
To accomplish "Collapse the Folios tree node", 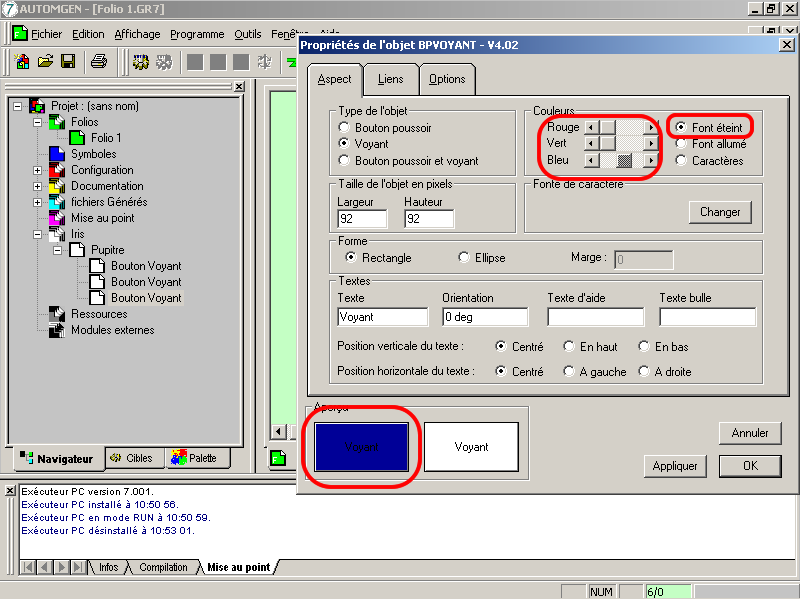I will [38, 122].
